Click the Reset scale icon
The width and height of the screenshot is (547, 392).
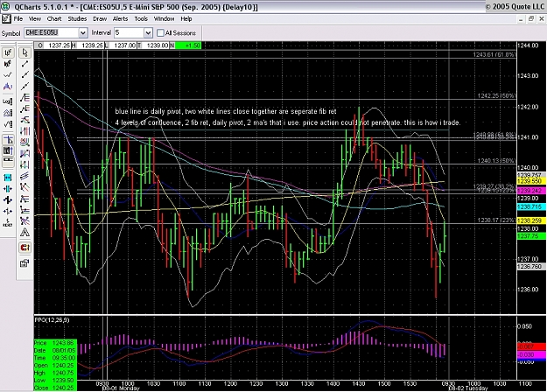point(8,222)
